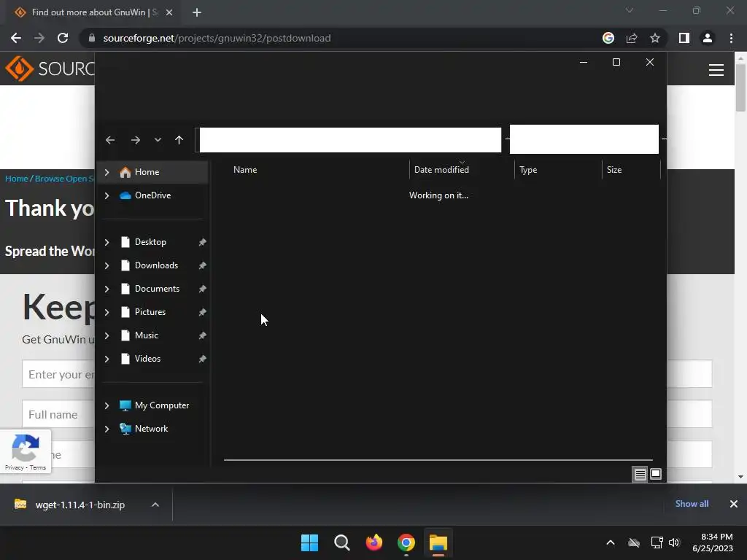Click the pin icon next to Desktop
Image resolution: width=747 pixels, height=560 pixels.
203,242
